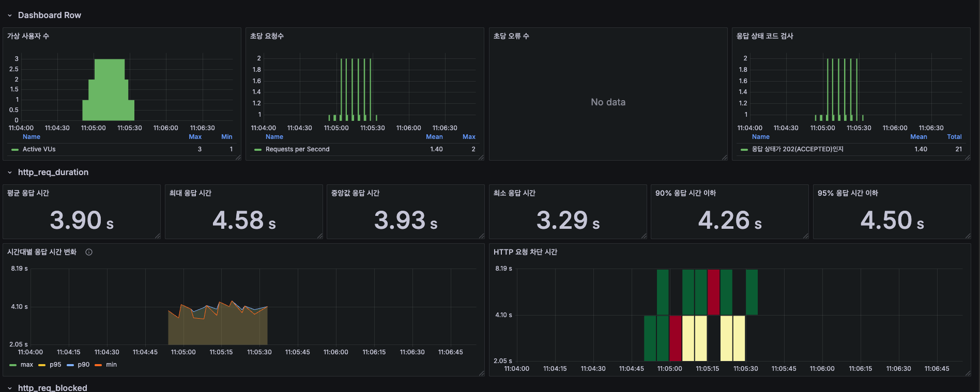Click the http_req_duration row title
Image resolution: width=980 pixels, height=392 pixels.
pos(53,172)
